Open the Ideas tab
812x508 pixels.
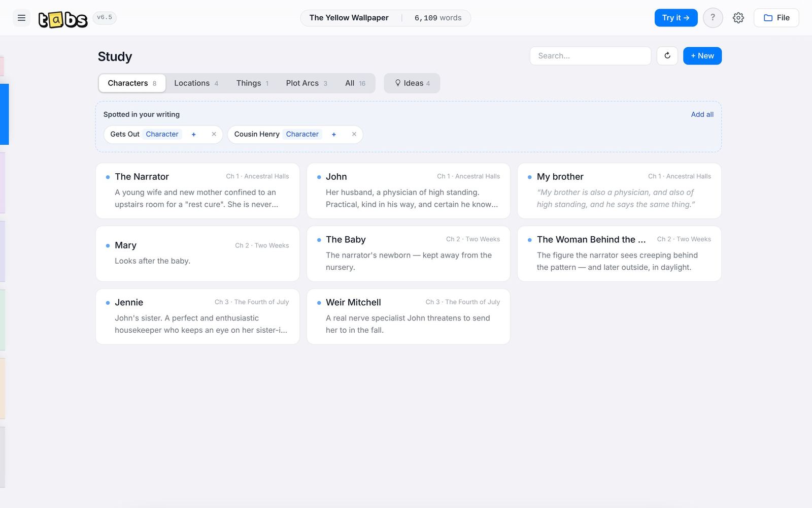click(x=412, y=83)
